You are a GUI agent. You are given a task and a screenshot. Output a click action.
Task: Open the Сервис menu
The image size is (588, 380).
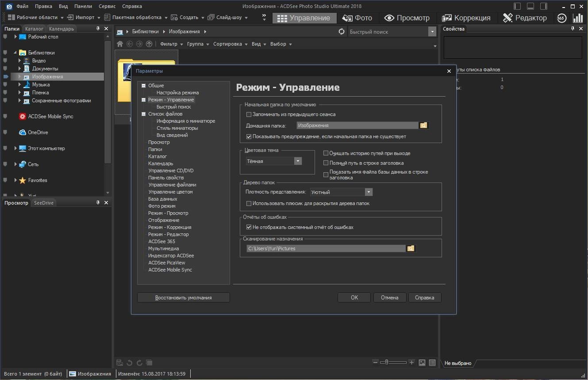point(108,6)
